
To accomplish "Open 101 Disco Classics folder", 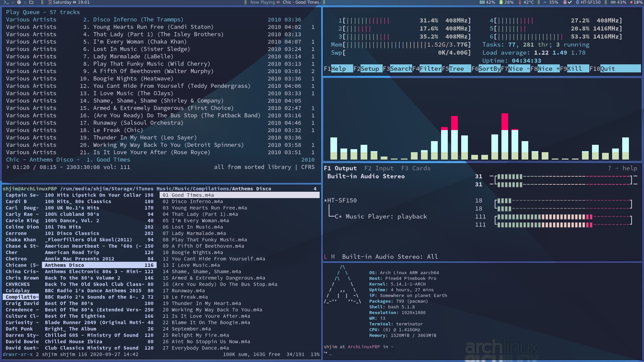I will click(99, 233).
